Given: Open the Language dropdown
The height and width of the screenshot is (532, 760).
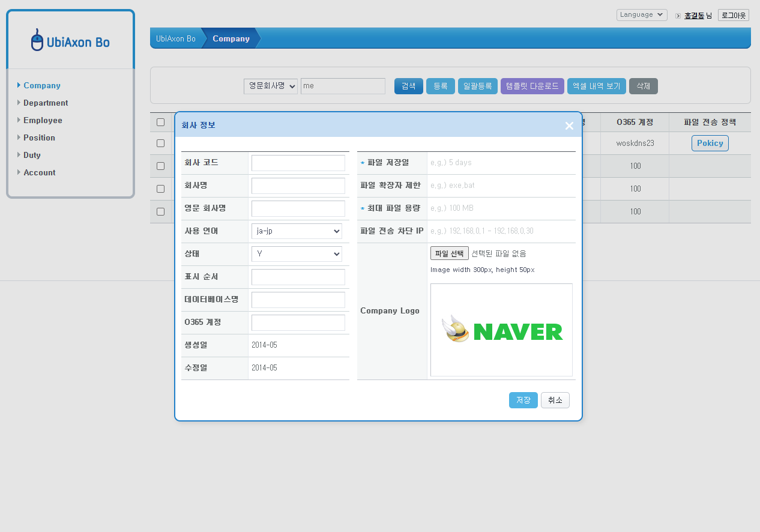Looking at the screenshot, I should tap(641, 15).
